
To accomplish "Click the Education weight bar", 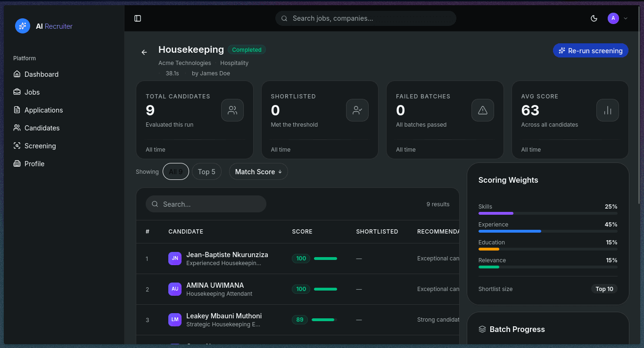I will [x=548, y=249].
